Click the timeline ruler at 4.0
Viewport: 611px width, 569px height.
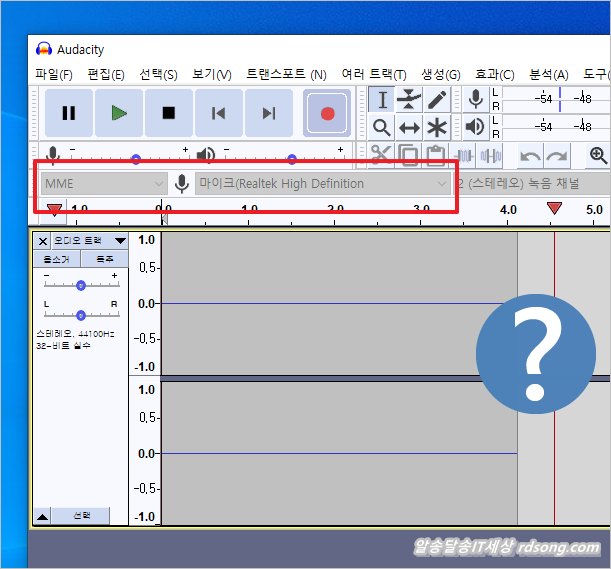tap(508, 210)
